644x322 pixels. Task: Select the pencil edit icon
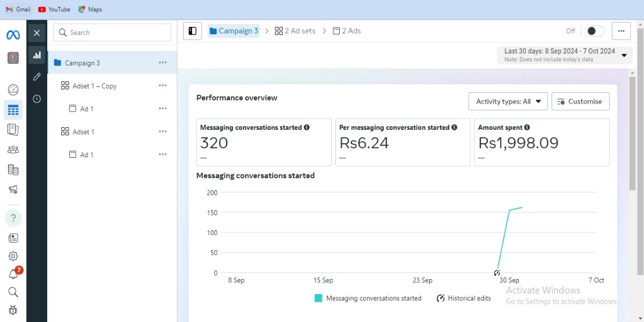36,77
